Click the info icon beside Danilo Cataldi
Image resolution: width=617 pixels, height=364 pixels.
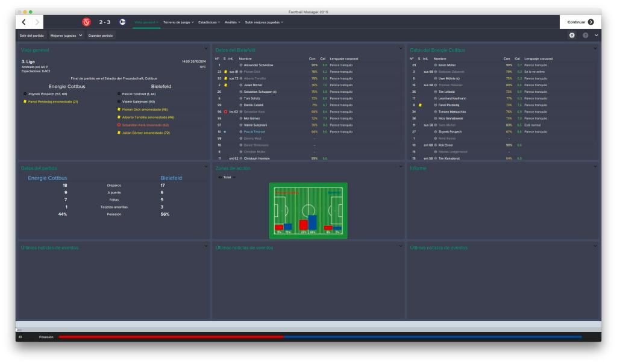(241, 105)
